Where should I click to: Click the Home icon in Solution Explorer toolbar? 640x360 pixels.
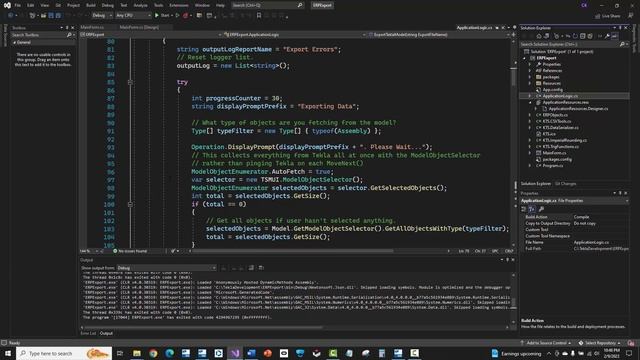point(539,36)
